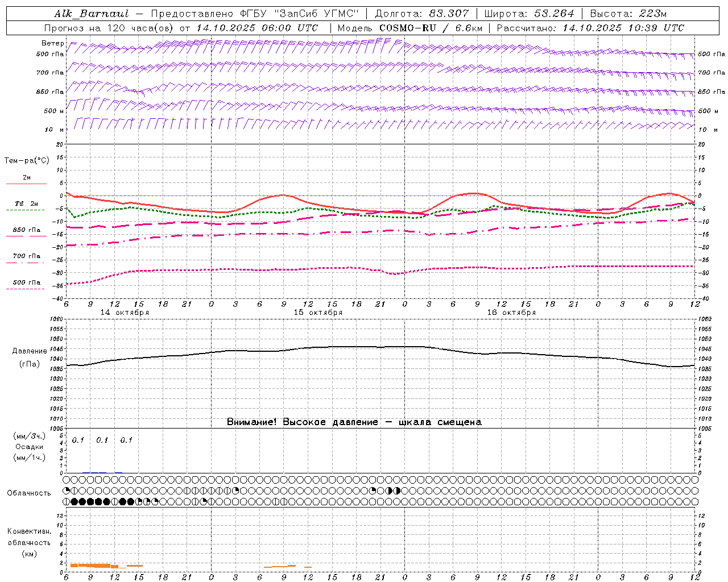Click the 'Td 2м' dew point legend entry
The image size is (728, 582).
tap(27, 203)
